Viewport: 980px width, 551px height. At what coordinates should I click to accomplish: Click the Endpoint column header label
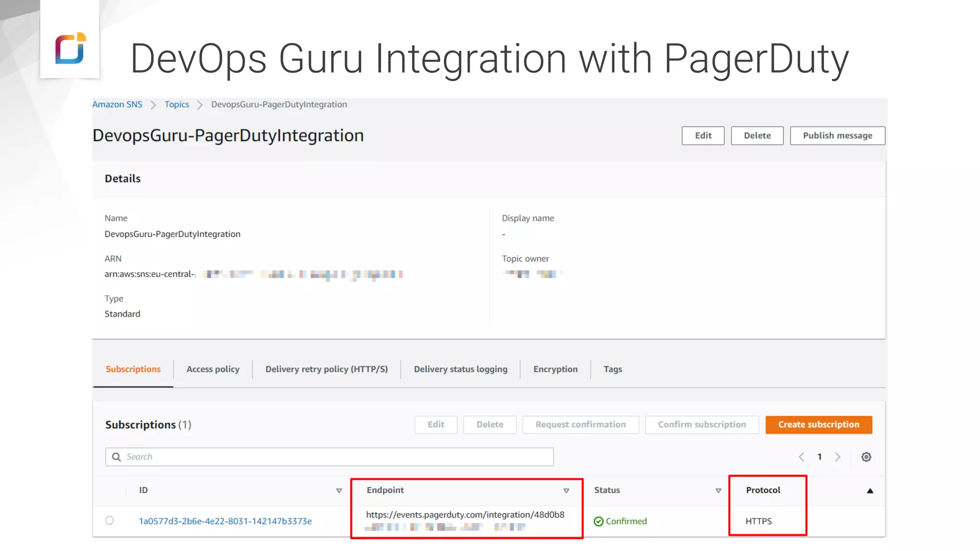pyautogui.click(x=385, y=490)
